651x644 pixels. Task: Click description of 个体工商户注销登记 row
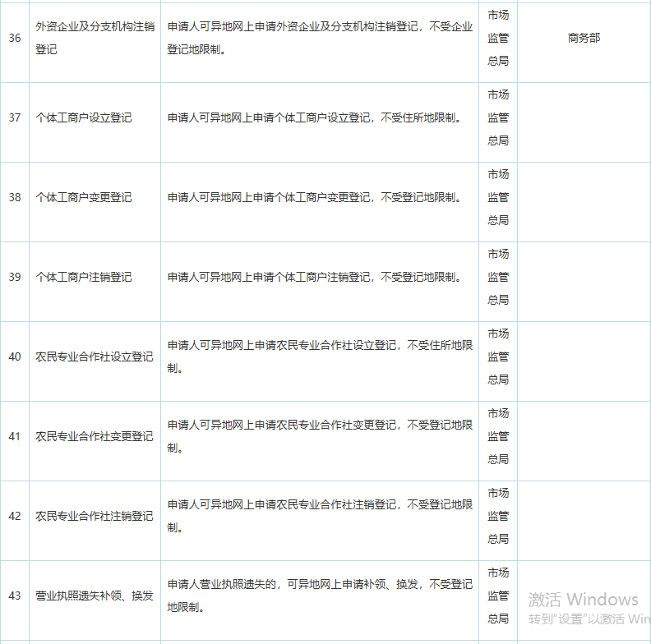point(314,277)
